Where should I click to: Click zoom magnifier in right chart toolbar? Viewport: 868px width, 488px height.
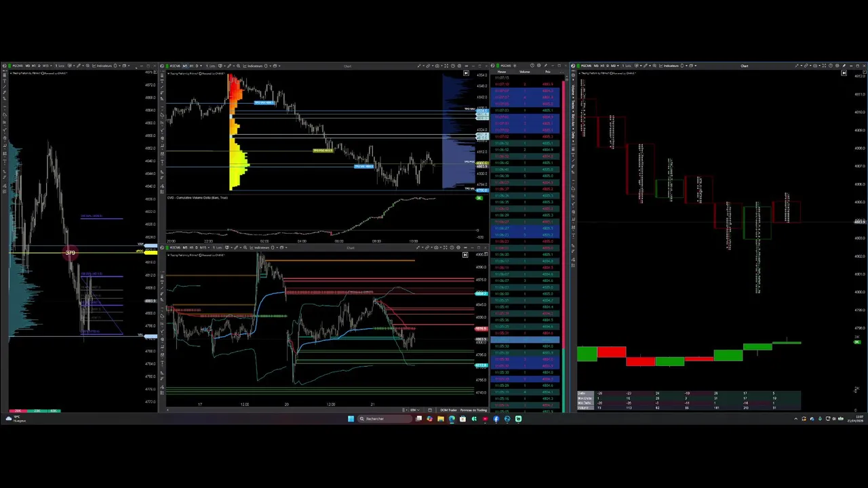pyautogui.click(x=654, y=66)
